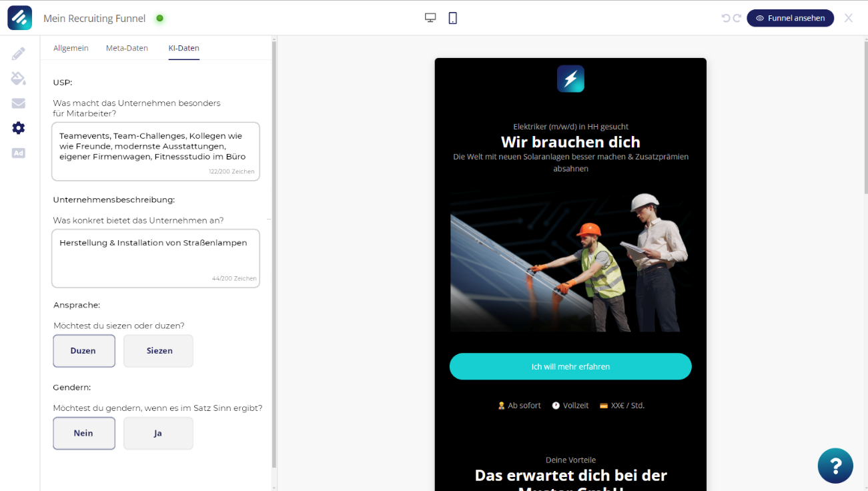Open the paint bucket design panel
This screenshot has width=868, height=491.
coord(18,78)
